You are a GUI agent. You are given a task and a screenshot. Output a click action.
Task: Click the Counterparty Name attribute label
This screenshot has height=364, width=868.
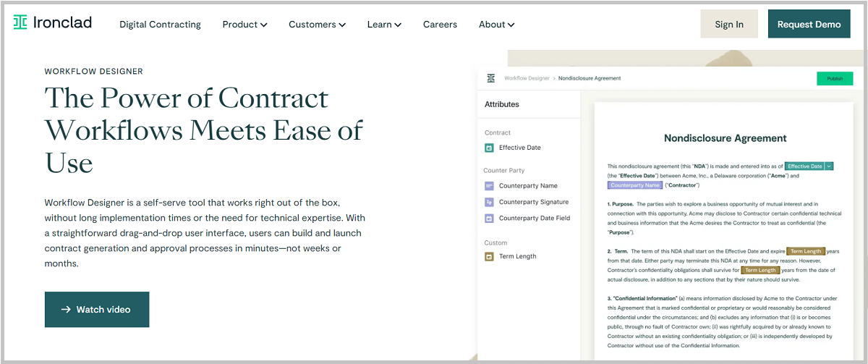tap(528, 186)
